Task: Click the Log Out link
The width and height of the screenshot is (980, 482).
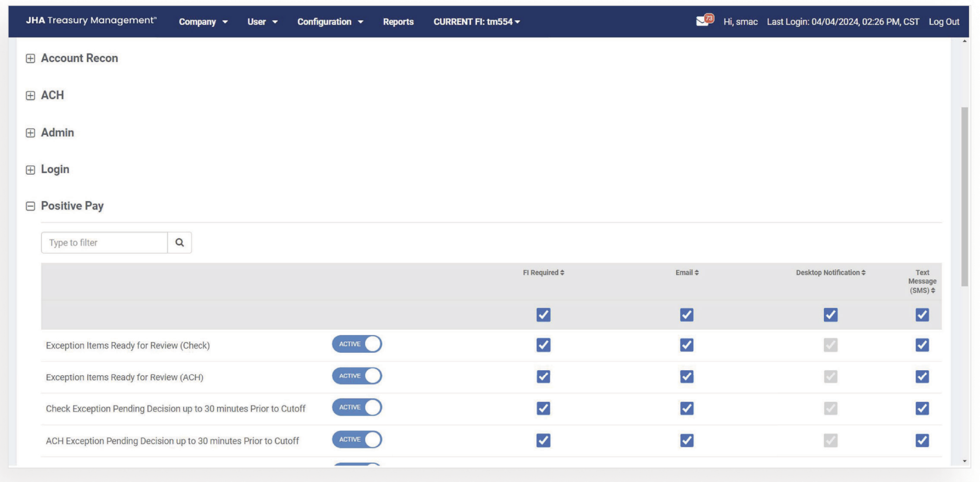Action: point(943,22)
